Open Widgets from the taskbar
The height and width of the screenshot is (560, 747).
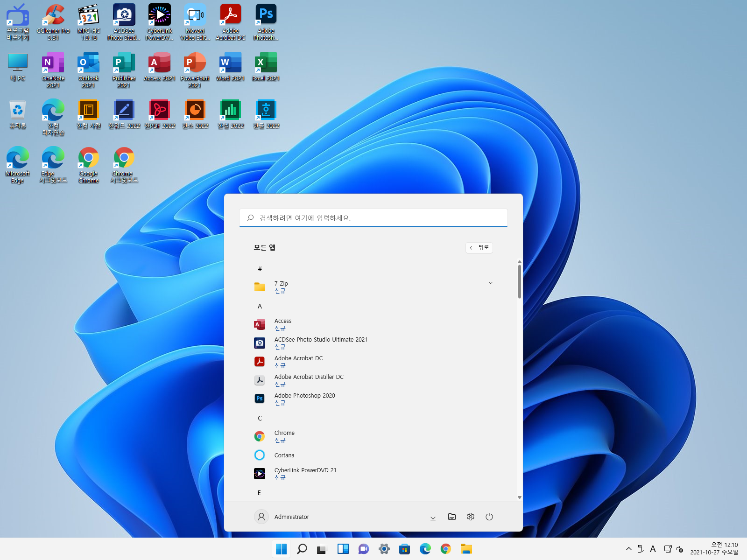[343, 549]
